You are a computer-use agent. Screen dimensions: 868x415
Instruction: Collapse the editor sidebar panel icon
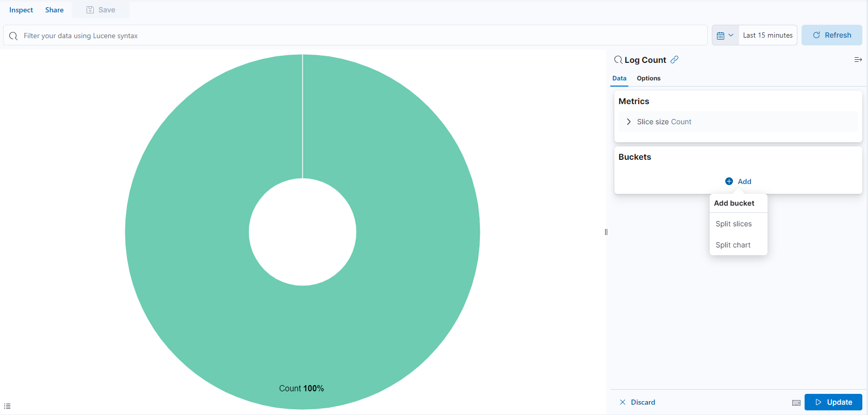[858, 60]
